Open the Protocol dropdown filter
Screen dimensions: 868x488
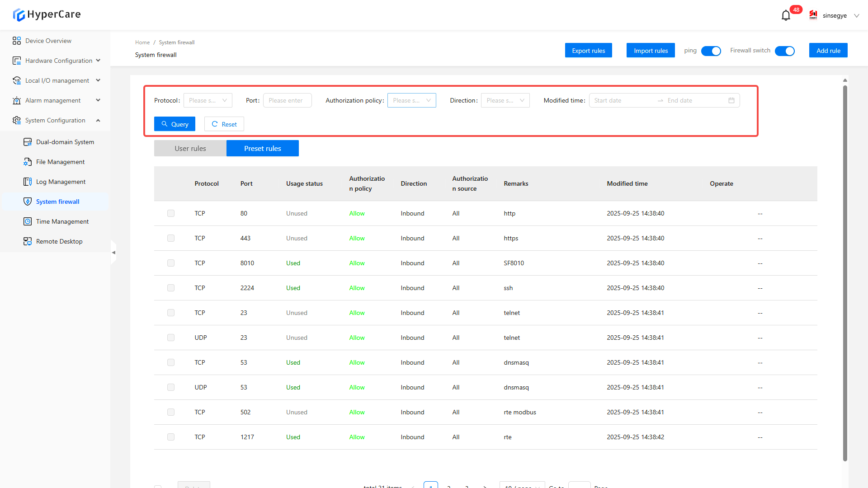tap(208, 100)
